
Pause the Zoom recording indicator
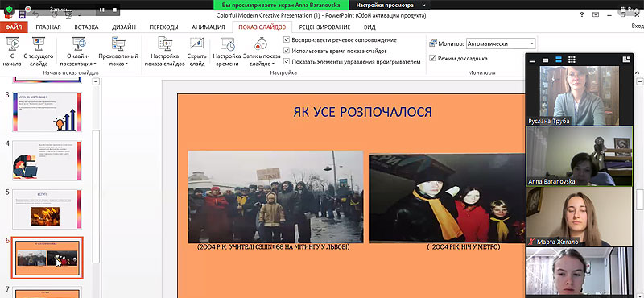(102, 9)
